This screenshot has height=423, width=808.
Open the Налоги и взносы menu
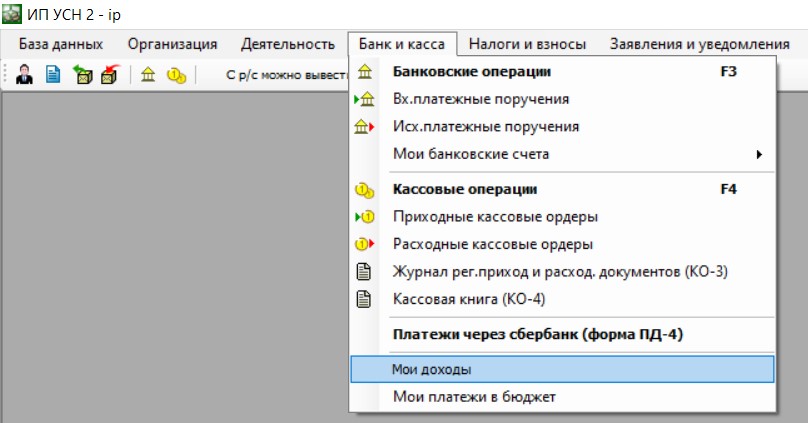[527, 44]
